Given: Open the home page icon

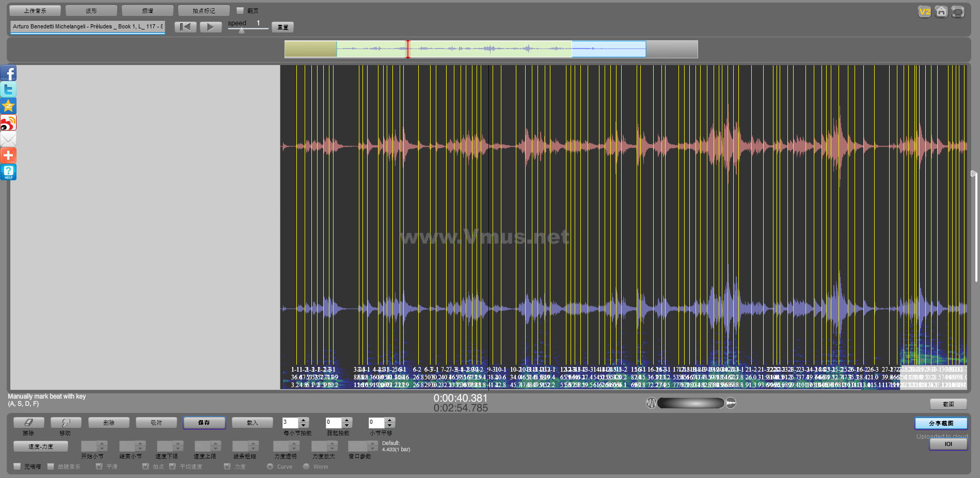Looking at the screenshot, I should tap(941, 11).
